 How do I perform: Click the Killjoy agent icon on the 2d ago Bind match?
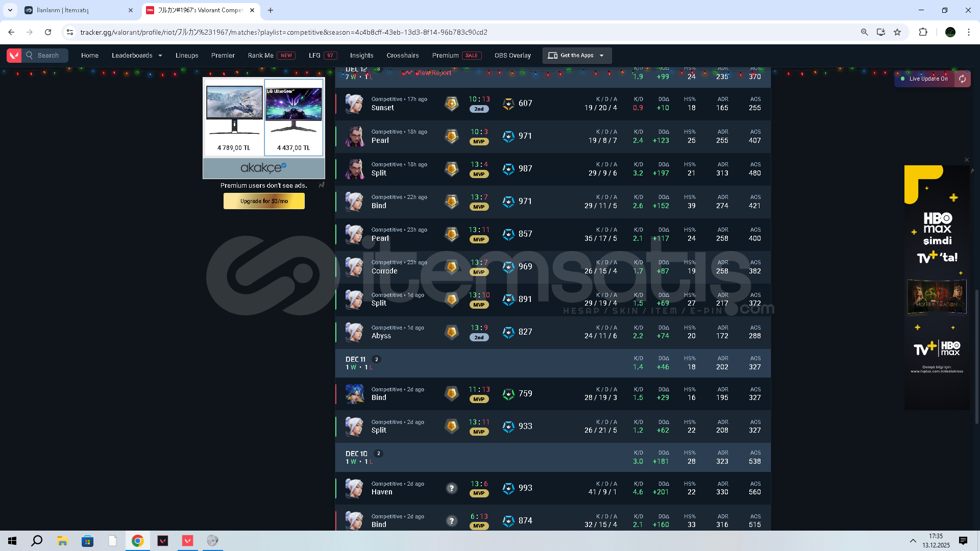pyautogui.click(x=354, y=394)
